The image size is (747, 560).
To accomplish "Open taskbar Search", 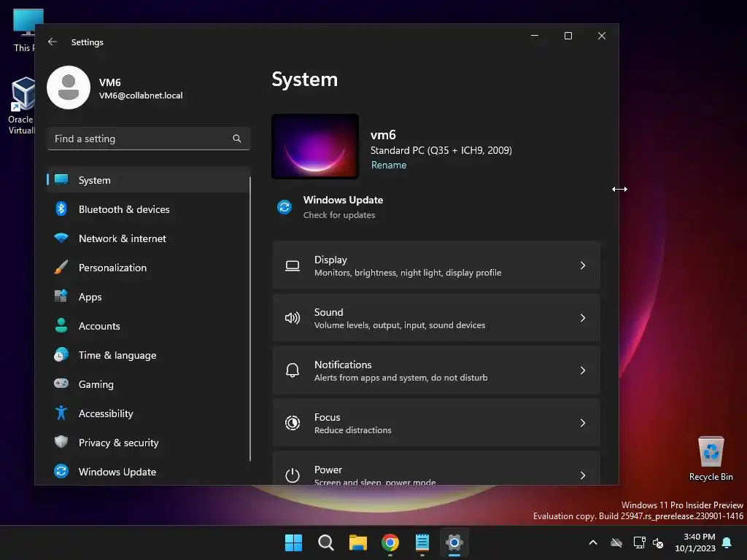I will tap(326, 542).
